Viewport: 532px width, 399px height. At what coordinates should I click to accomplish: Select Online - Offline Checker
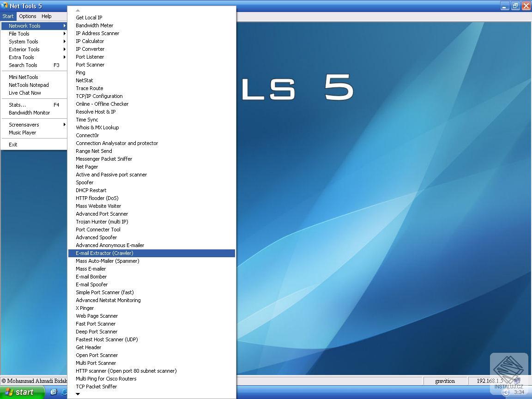[x=151, y=104]
